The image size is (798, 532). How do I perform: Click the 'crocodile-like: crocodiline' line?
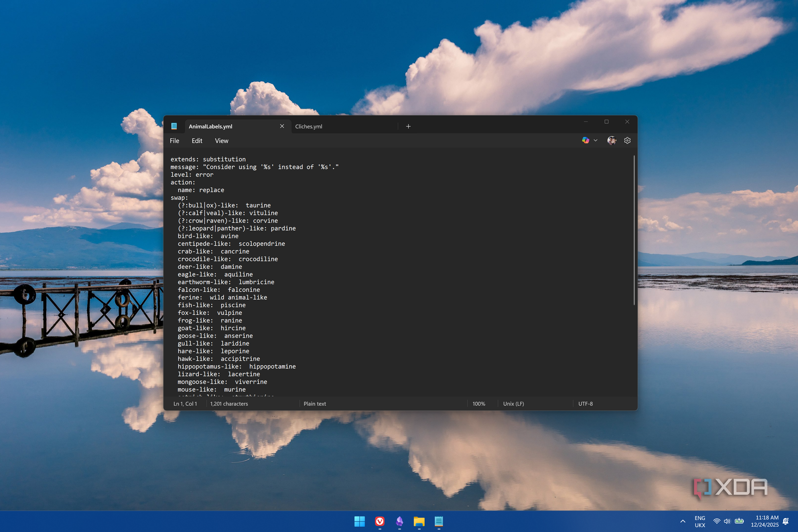pos(228,259)
